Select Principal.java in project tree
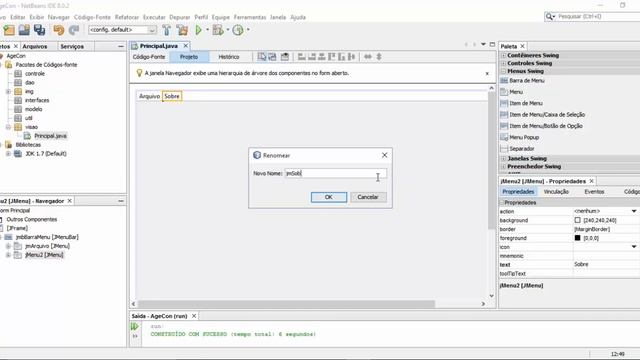The width and height of the screenshot is (640, 360). pyautogui.click(x=50, y=136)
